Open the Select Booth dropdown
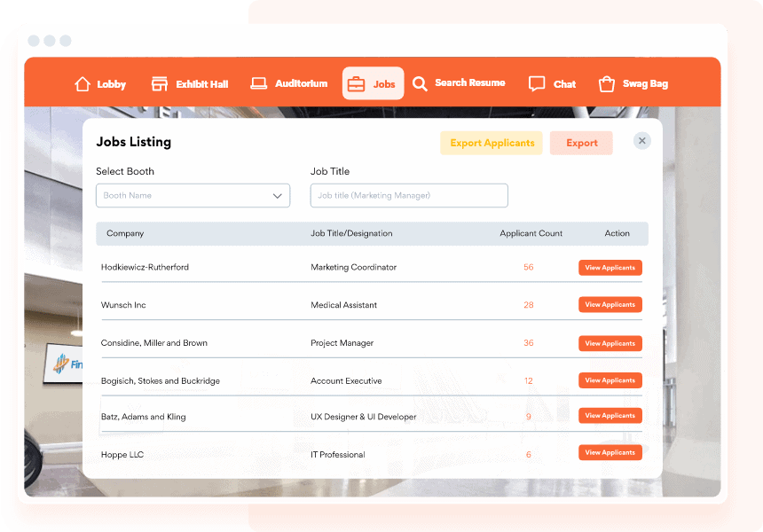763x532 pixels. coord(193,196)
